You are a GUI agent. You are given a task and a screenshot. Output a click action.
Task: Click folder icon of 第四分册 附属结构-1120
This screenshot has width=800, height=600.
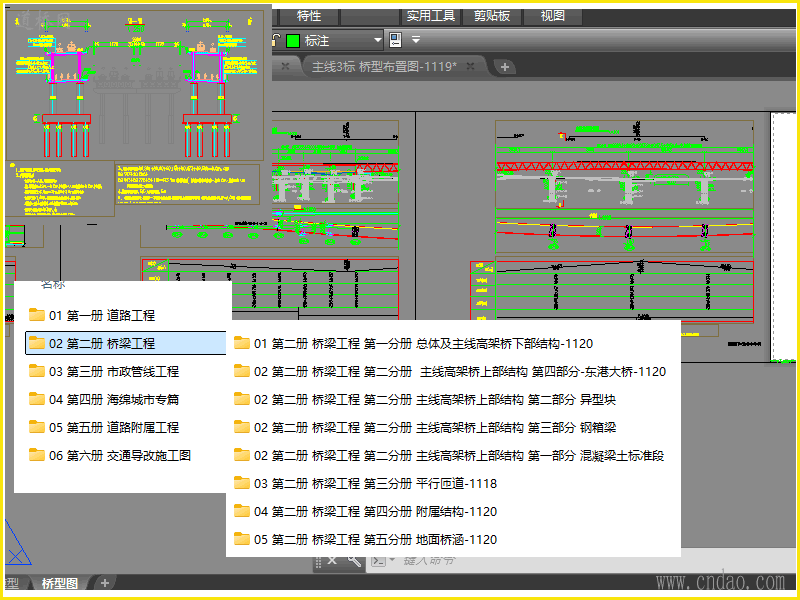pyautogui.click(x=242, y=511)
